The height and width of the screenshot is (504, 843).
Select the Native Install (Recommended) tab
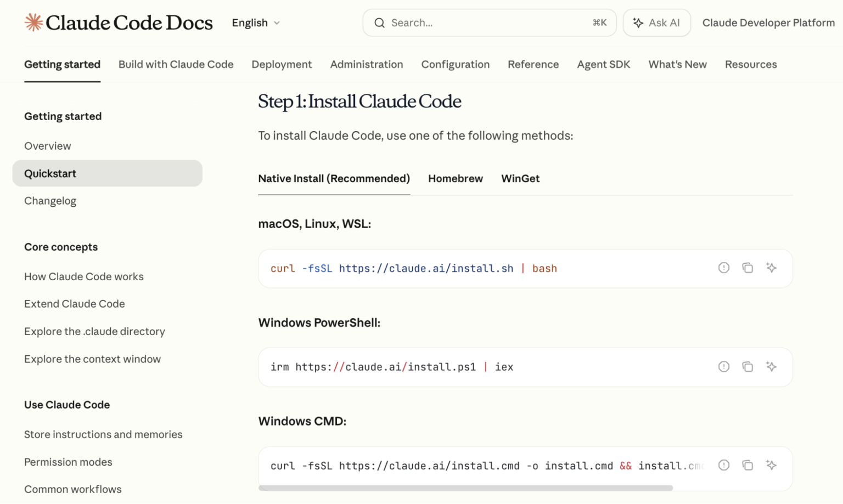click(334, 179)
